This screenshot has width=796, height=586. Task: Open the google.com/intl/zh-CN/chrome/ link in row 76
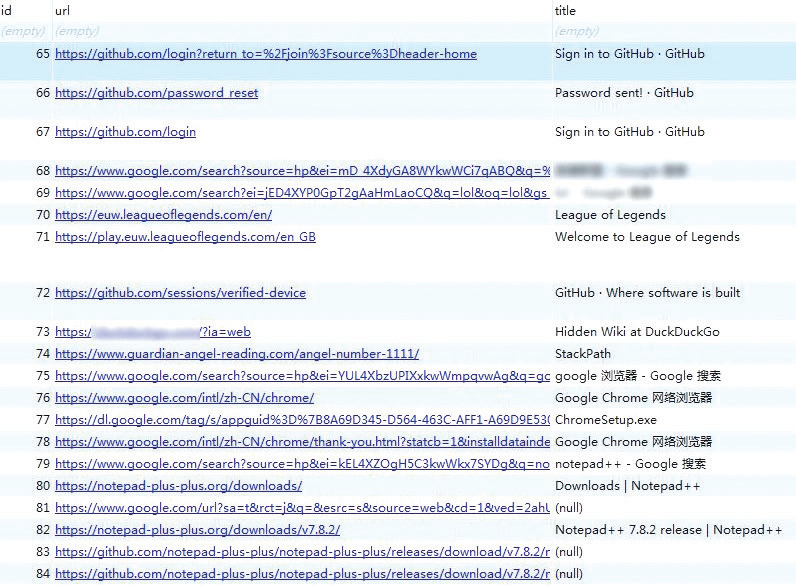coord(184,398)
